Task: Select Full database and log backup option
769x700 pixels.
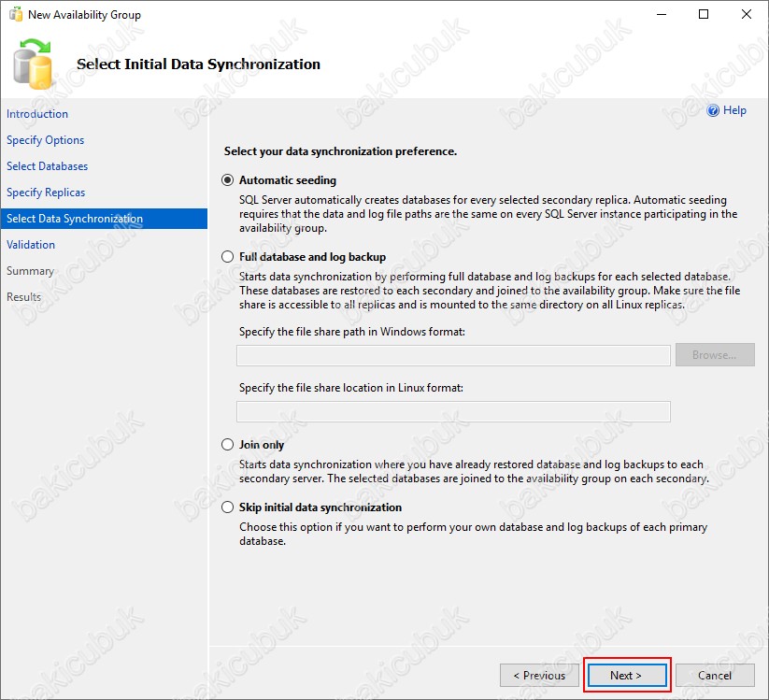Action: [227, 257]
